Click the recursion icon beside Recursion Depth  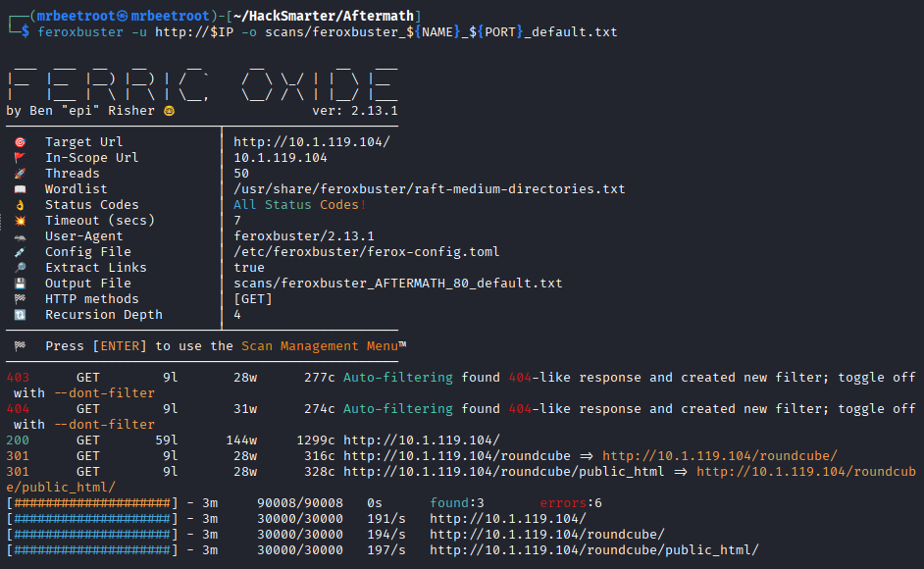20,315
